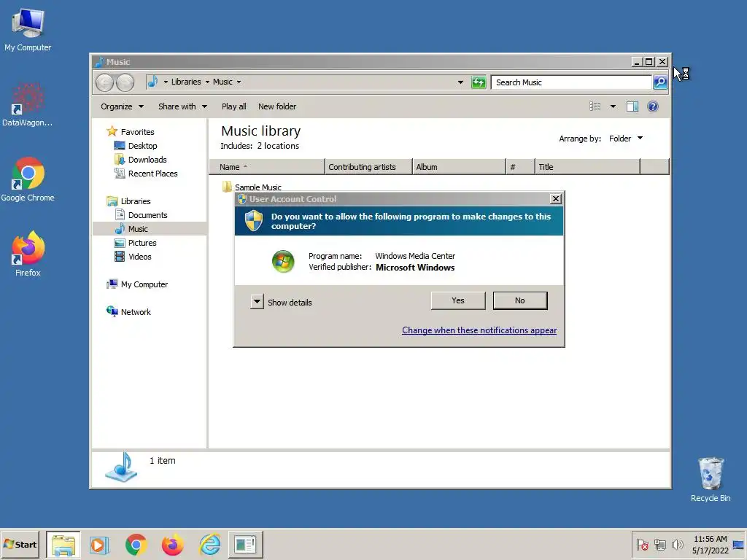Expand the arrow after Music in breadcrumb
The image size is (747, 560).
[239, 82]
